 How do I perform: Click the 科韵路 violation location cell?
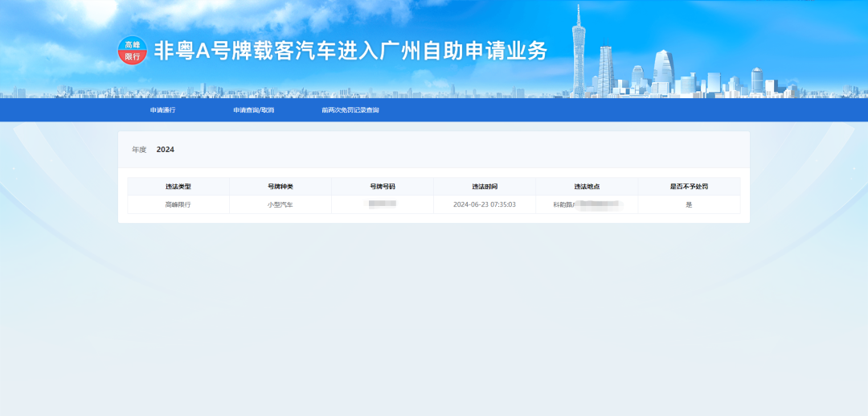pos(587,205)
